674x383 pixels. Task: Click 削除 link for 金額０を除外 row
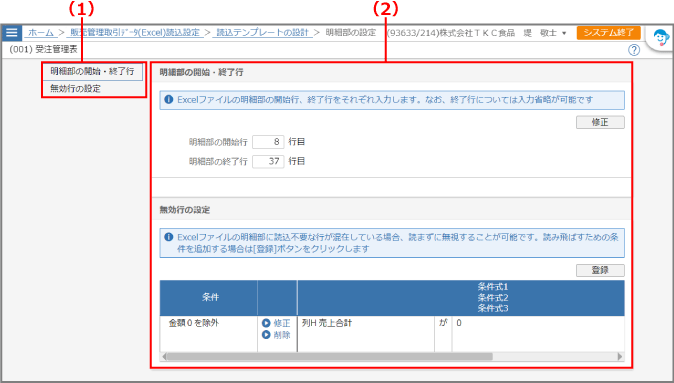click(282, 335)
